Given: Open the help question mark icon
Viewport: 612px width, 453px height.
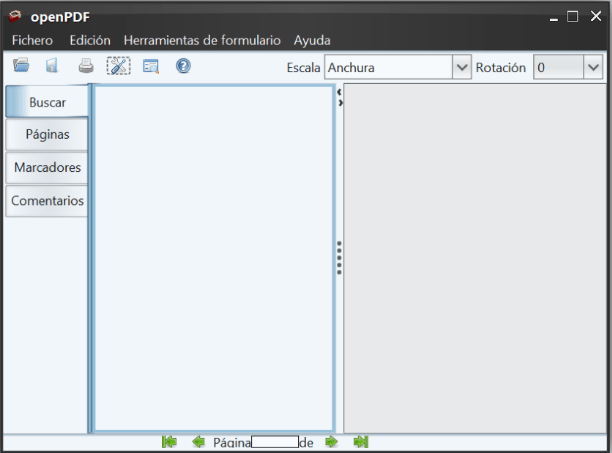Looking at the screenshot, I should click(183, 67).
